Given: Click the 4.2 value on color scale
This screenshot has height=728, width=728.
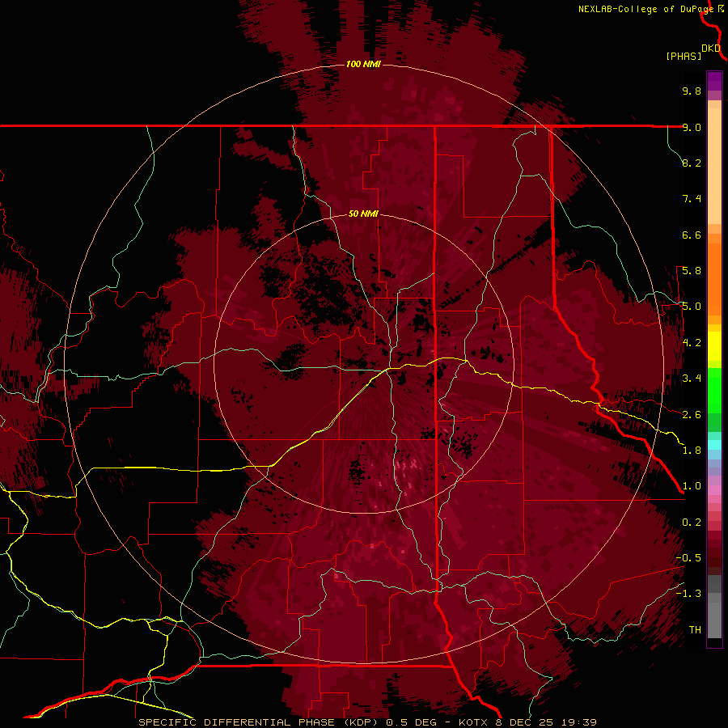Looking at the screenshot, I should point(692,343).
